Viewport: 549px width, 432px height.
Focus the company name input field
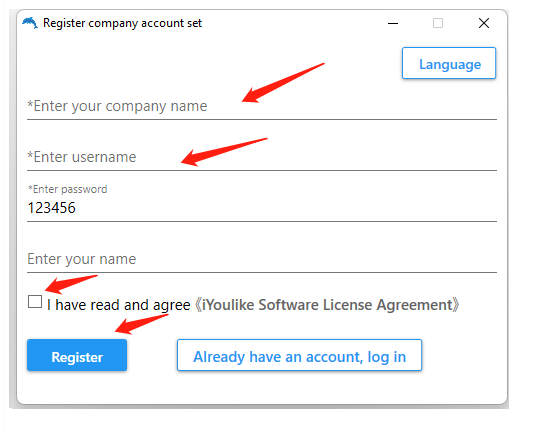(262, 106)
